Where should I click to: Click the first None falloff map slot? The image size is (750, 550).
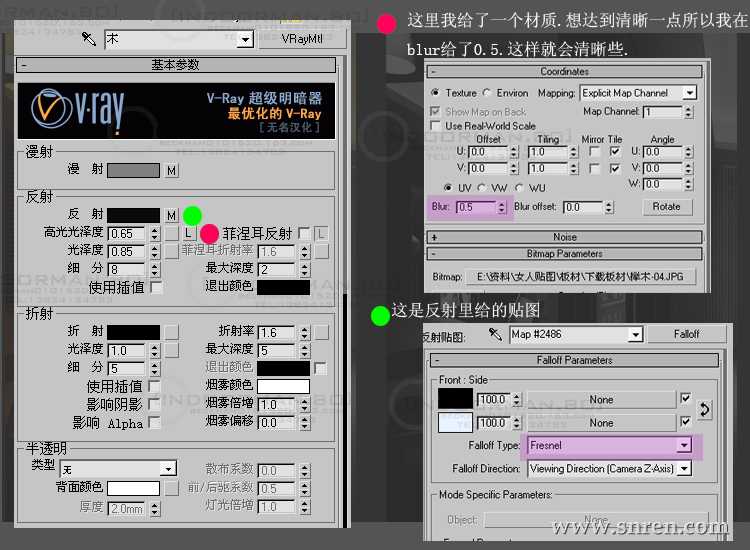[601, 399]
